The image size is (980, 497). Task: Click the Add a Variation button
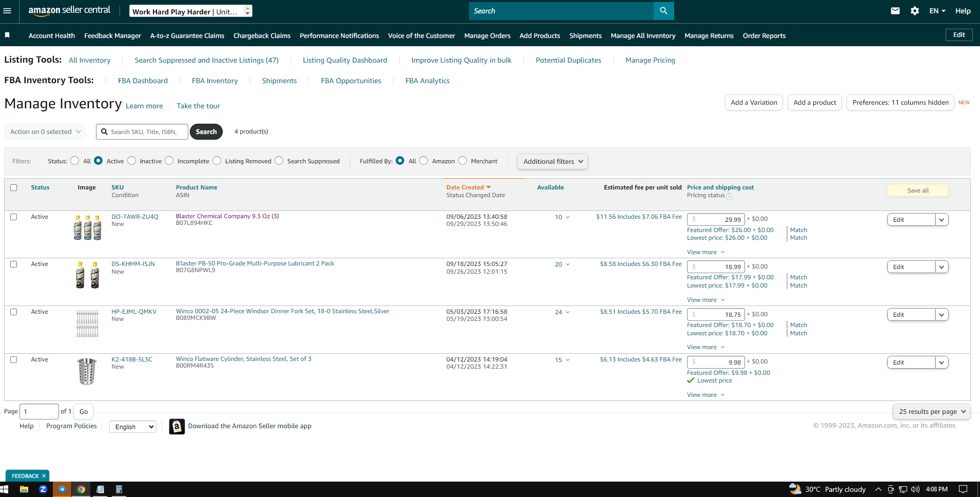754,103
